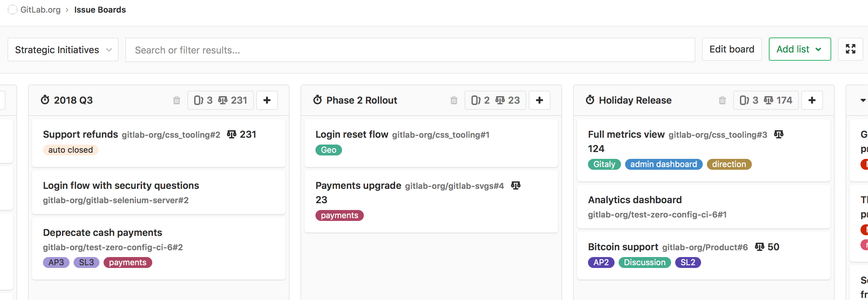Delete the Phase 2 Rollout list

[x=454, y=100]
